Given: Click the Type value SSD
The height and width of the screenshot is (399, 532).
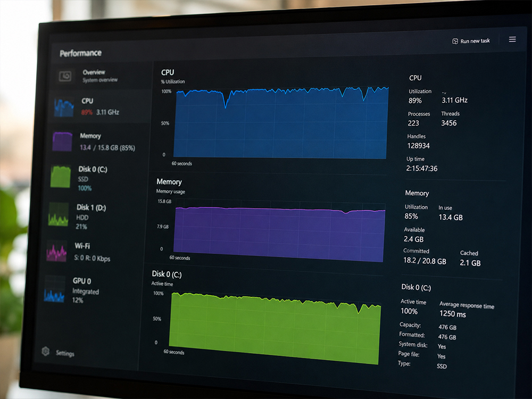Looking at the screenshot, I should (442, 367).
